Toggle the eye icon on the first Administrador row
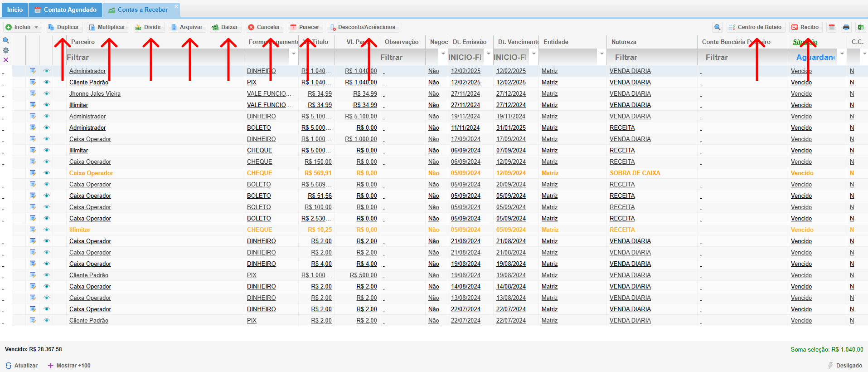This screenshot has width=868, height=372. [x=46, y=71]
